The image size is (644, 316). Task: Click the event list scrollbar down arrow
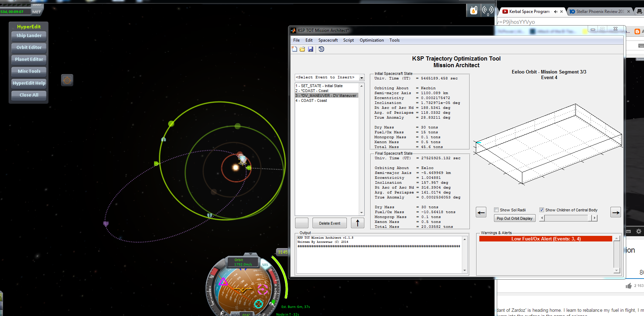[362, 213]
